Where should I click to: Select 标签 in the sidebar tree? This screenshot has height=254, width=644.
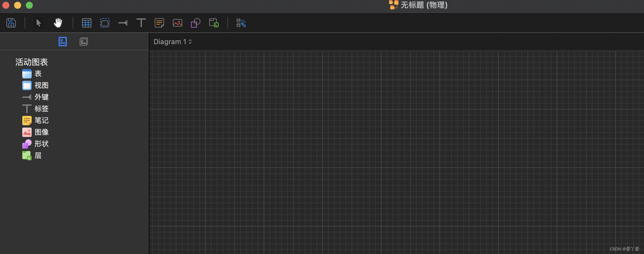point(35,109)
